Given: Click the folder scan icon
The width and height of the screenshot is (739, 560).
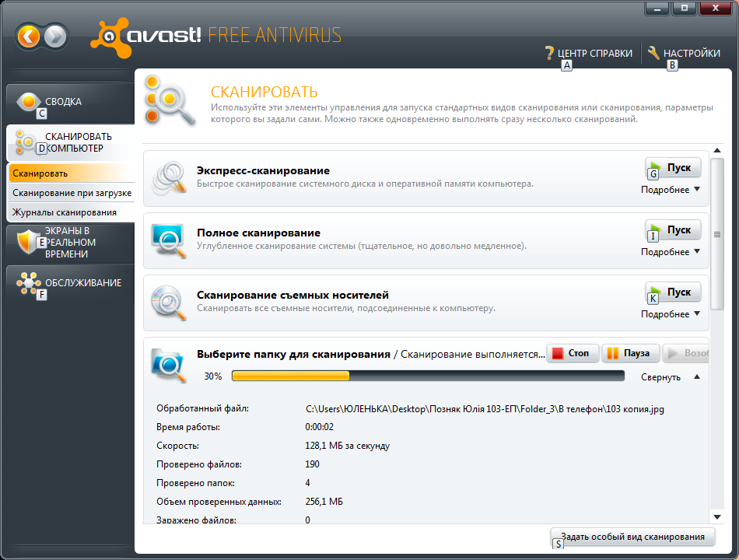Looking at the screenshot, I should click(x=168, y=366).
